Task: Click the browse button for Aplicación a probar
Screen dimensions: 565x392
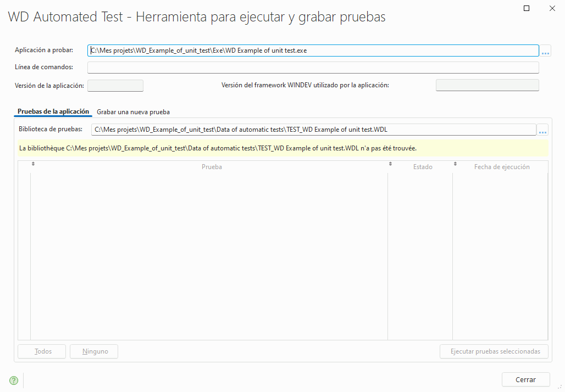Action: (546, 51)
